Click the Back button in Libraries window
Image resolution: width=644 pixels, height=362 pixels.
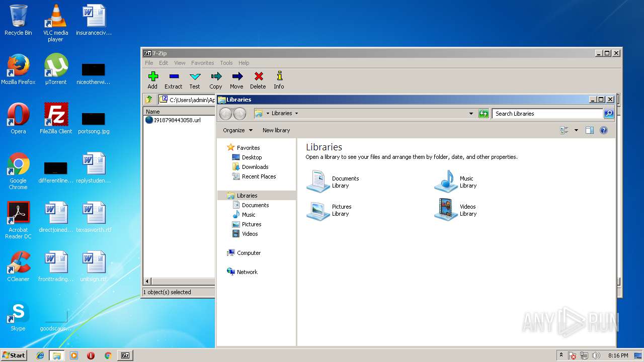[x=225, y=114]
